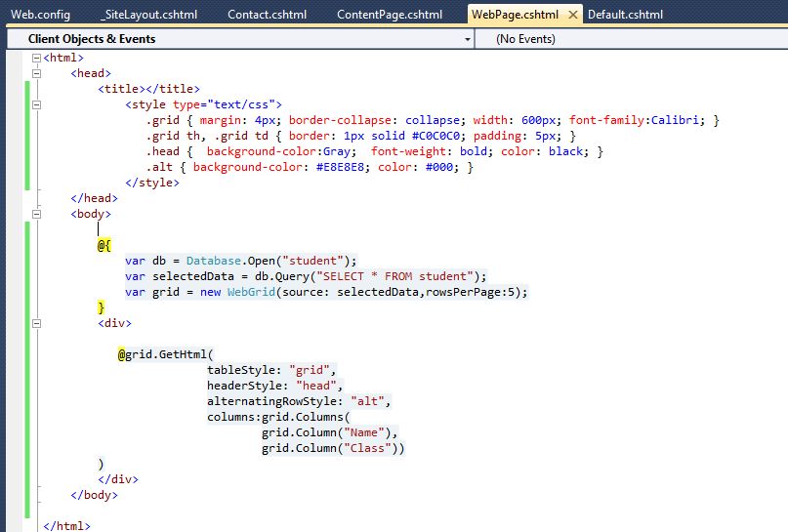Click the @grid.GetHtml( call

pyautogui.click(x=166, y=354)
